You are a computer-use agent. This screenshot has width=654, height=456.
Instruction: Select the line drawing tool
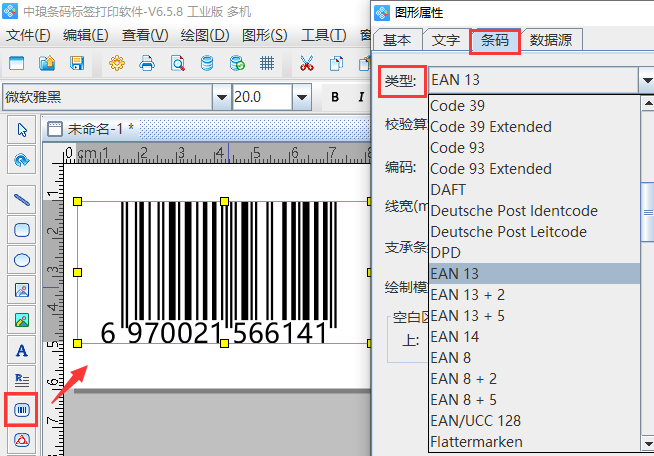tap(22, 200)
